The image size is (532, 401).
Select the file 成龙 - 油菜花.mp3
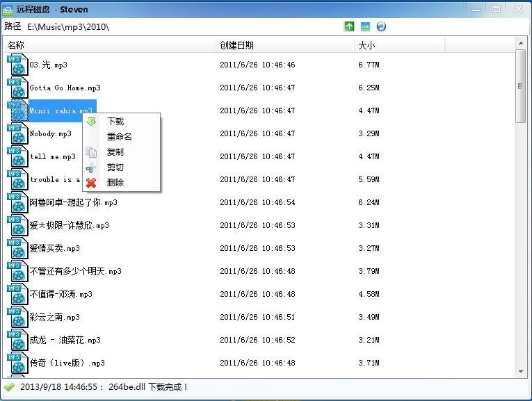[65, 340]
